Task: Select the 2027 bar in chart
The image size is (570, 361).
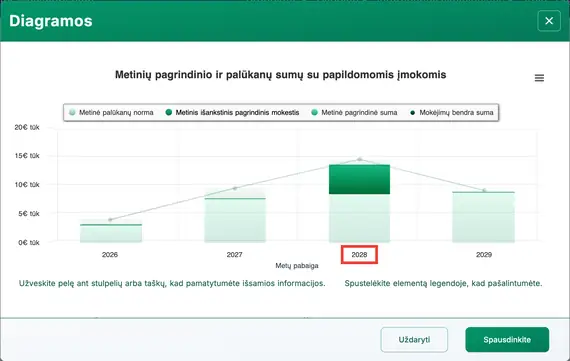Action: click(235, 220)
